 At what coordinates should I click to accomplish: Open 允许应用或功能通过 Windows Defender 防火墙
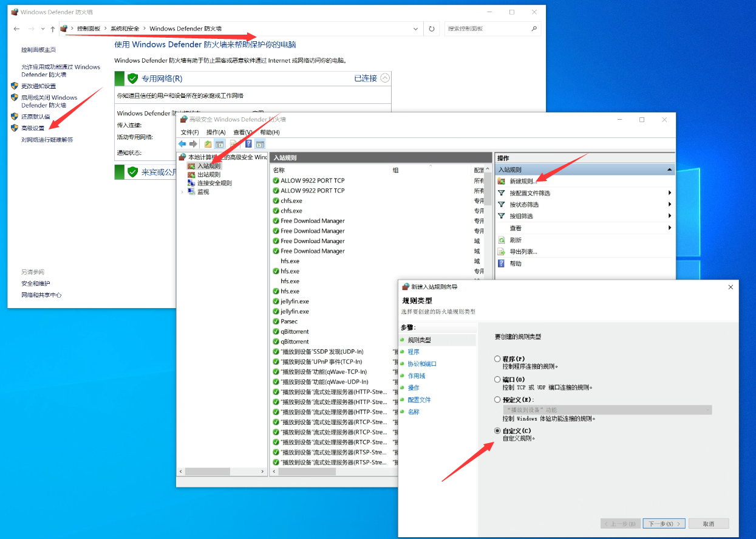(x=61, y=70)
